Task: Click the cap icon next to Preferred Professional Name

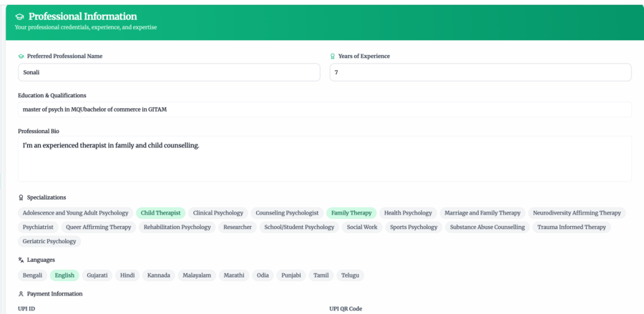Action: point(21,57)
